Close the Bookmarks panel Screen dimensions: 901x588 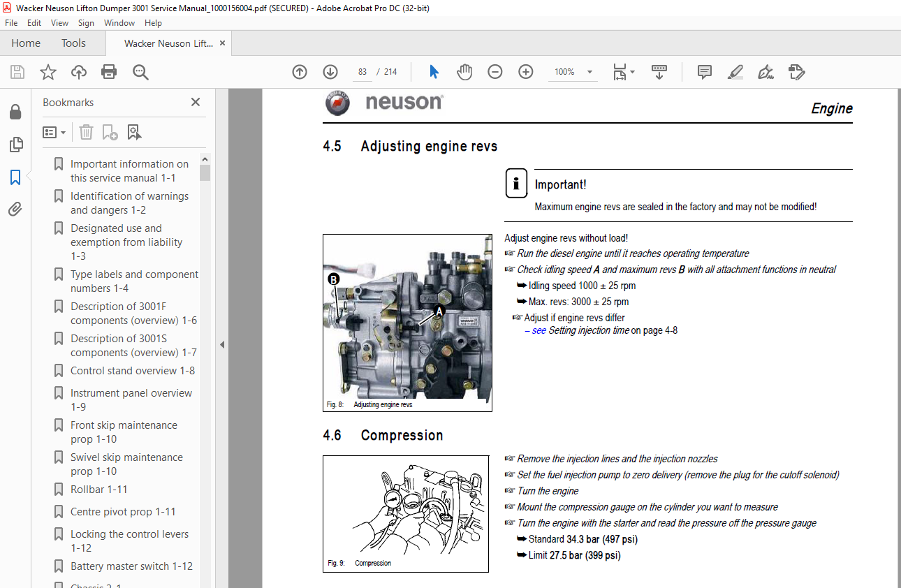196,102
